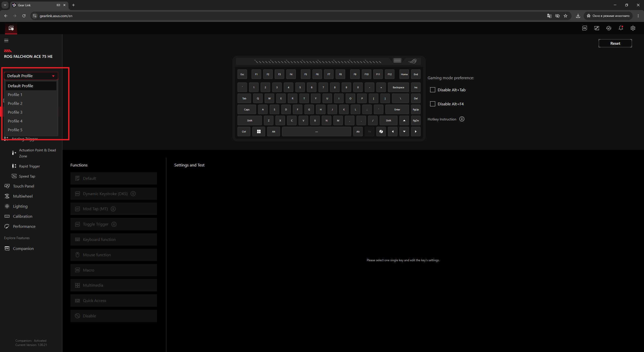Select the right arrow key
Viewport: 644px width, 352px height.
pyautogui.click(x=416, y=131)
